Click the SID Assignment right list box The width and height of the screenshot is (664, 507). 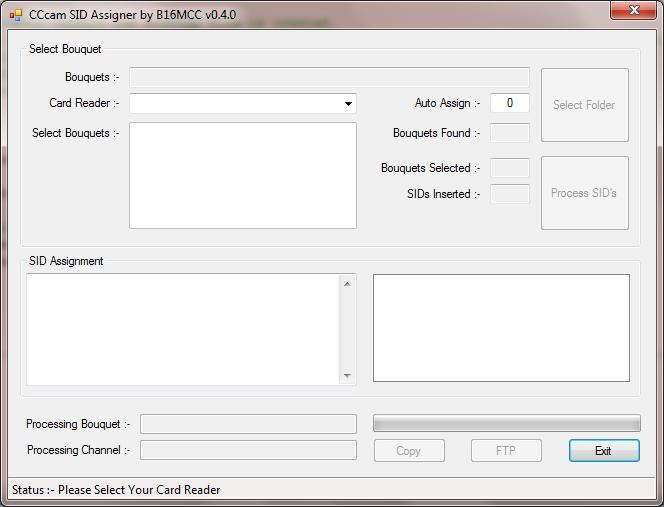point(501,328)
